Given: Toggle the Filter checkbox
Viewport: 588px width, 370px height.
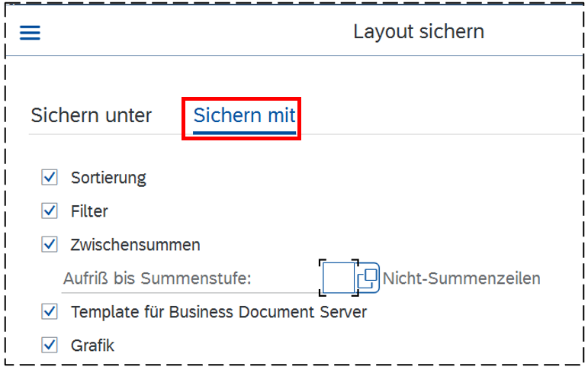Looking at the screenshot, I should click(50, 211).
